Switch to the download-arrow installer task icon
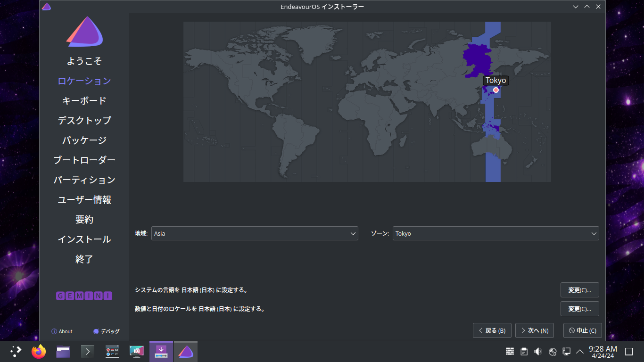Image resolution: width=644 pixels, height=362 pixels. [x=161, y=352]
